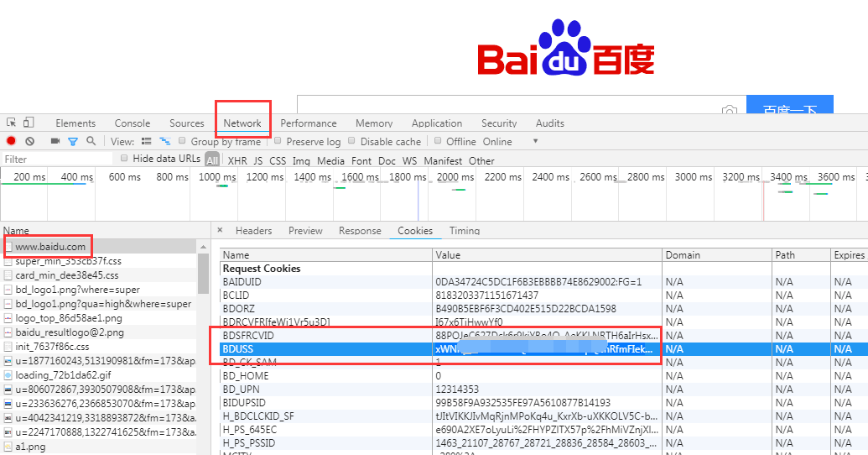This screenshot has width=868, height=455.
Task: Open the Timing detail tab
Action: coord(465,231)
